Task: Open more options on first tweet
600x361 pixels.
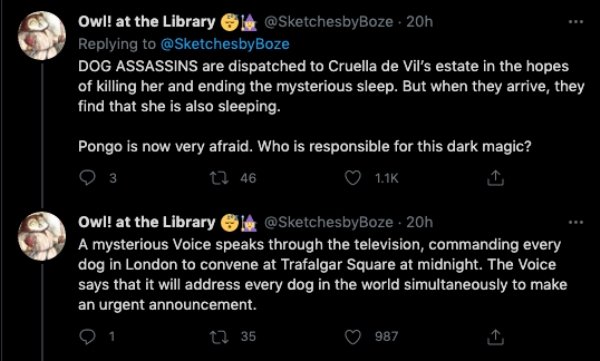Action: 576,22
